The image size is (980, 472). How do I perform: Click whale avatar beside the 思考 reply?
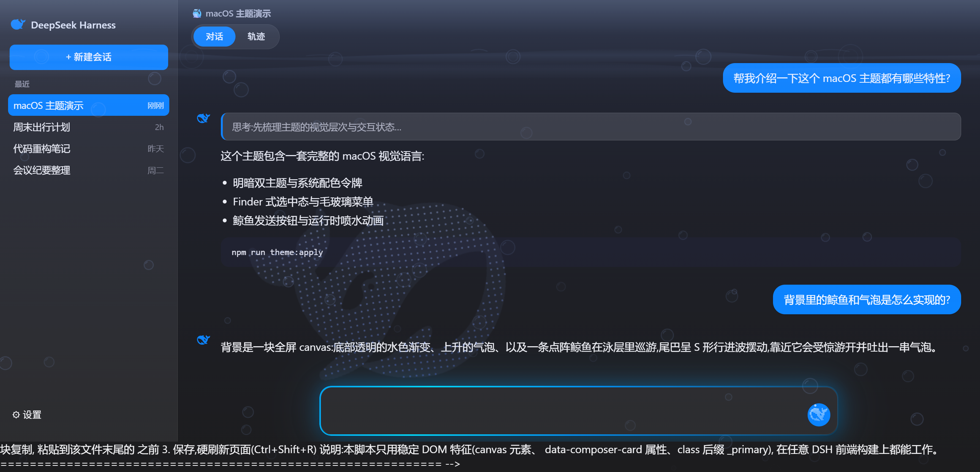point(203,118)
